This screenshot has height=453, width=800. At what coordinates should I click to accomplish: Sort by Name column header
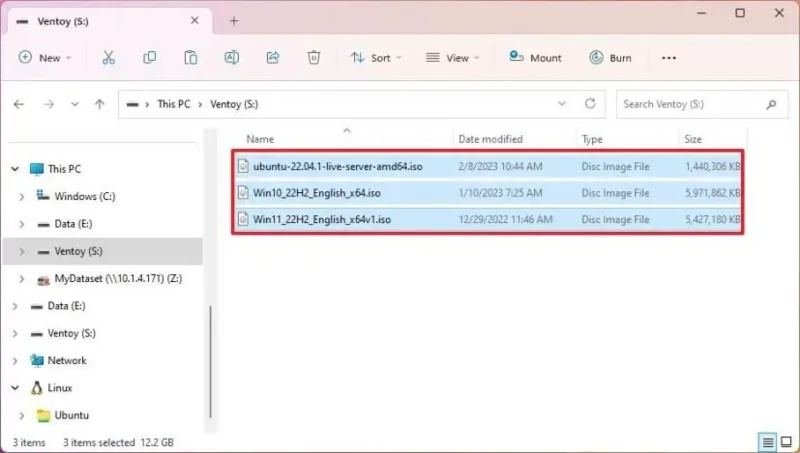point(260,139)
